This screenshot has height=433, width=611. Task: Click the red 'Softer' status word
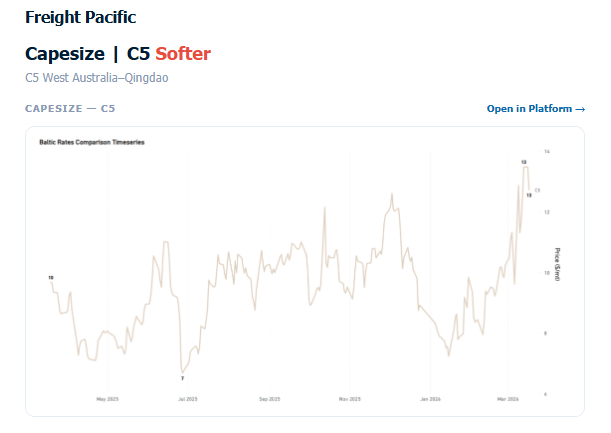coord(183,54)
